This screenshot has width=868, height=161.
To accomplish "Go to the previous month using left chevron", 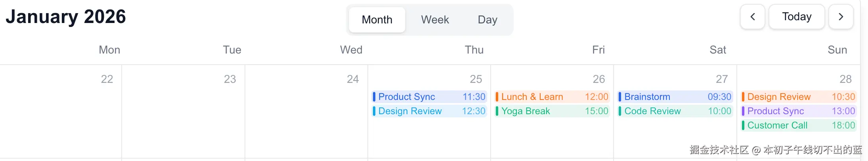I will [752, 17].
